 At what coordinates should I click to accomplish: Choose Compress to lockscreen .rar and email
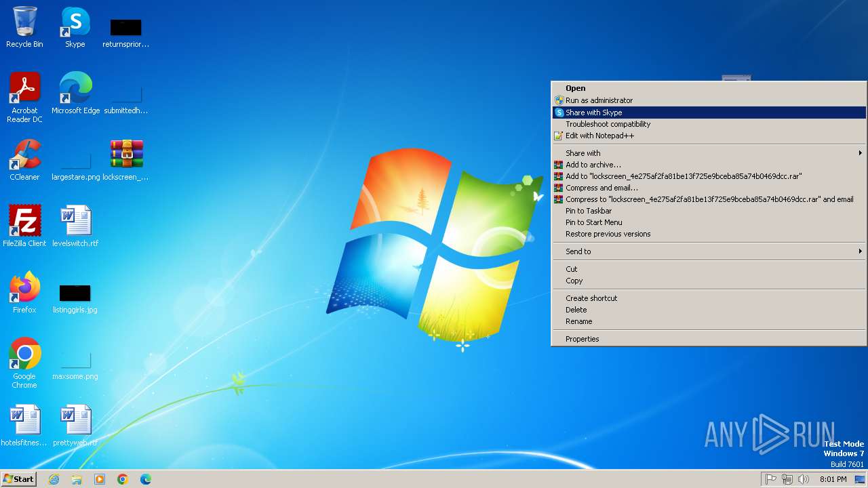click(x=709, y=199)
